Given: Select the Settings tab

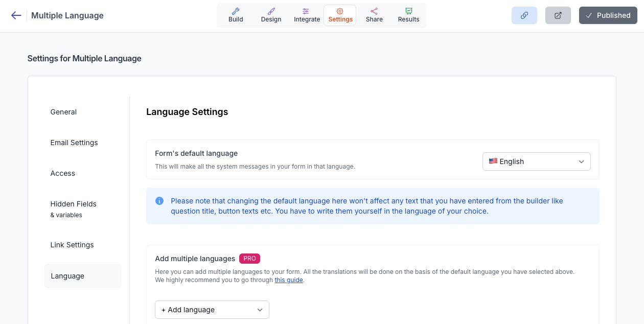Looking at the screenshot, I should click(340, 15).
